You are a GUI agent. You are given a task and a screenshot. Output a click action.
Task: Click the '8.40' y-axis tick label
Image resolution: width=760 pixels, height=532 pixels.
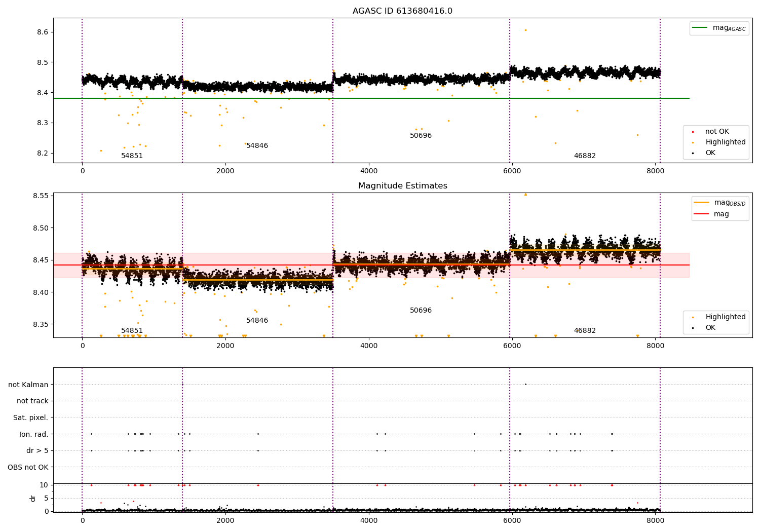pyautogui.click(x=41, y=292)
